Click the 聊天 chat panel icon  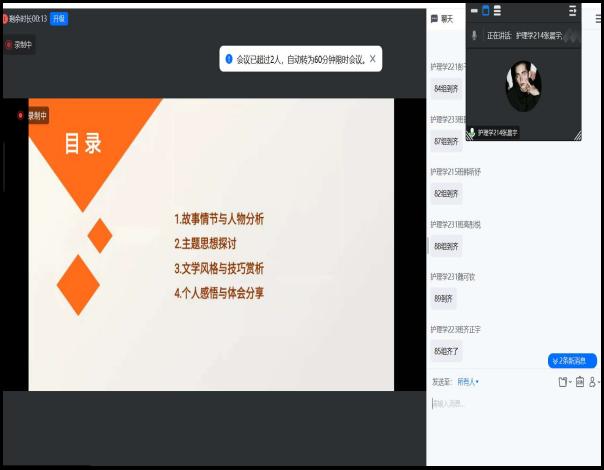pyautogui.click(x=434, y=18)
